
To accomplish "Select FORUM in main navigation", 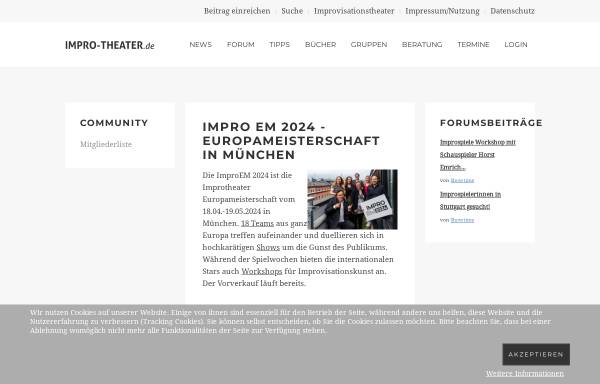I will (x=241, y=44).
